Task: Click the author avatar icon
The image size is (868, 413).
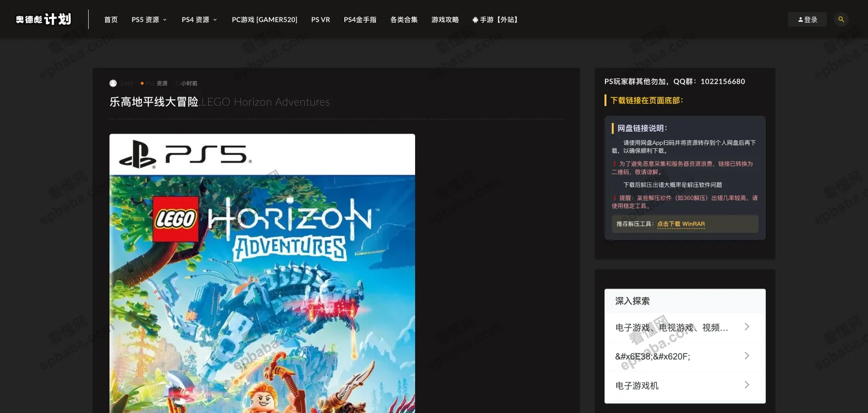Action: tap(113, 83)
